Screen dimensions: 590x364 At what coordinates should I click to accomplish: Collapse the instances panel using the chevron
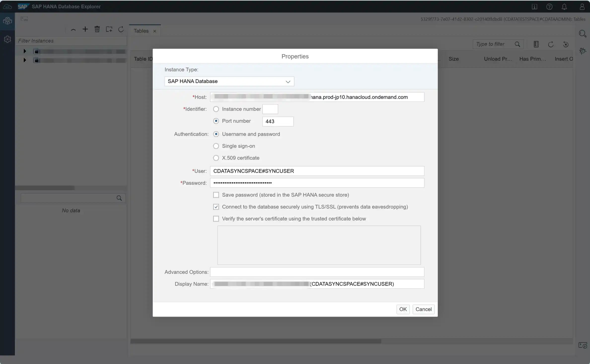[73, 29]
